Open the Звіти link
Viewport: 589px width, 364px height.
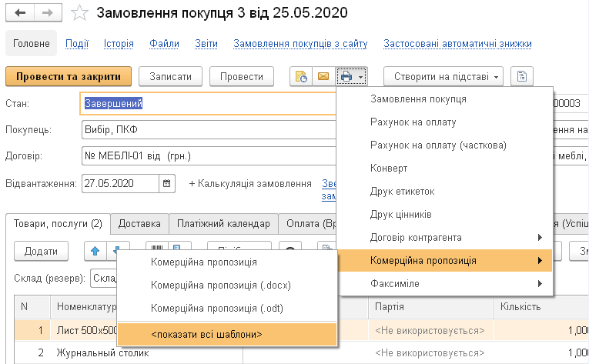point(206,44)
